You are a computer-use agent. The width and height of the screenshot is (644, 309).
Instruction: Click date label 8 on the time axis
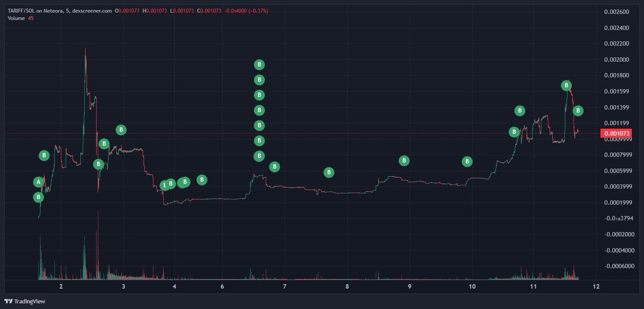point(347,287)
